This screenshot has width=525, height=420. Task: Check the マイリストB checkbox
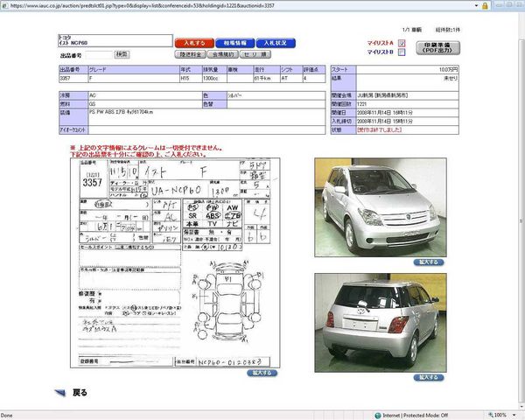402,52
